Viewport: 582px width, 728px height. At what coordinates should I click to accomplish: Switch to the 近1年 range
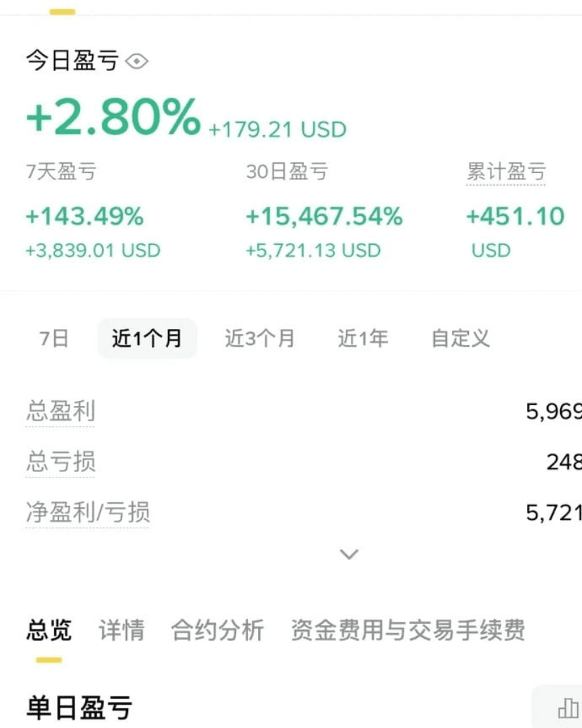point(363,338)
